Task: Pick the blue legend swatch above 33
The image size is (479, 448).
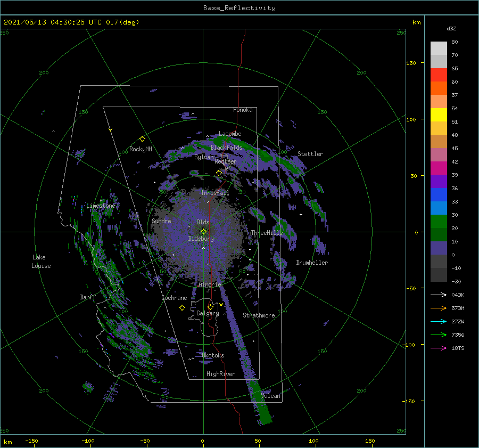Action: (x=439, y=194)
